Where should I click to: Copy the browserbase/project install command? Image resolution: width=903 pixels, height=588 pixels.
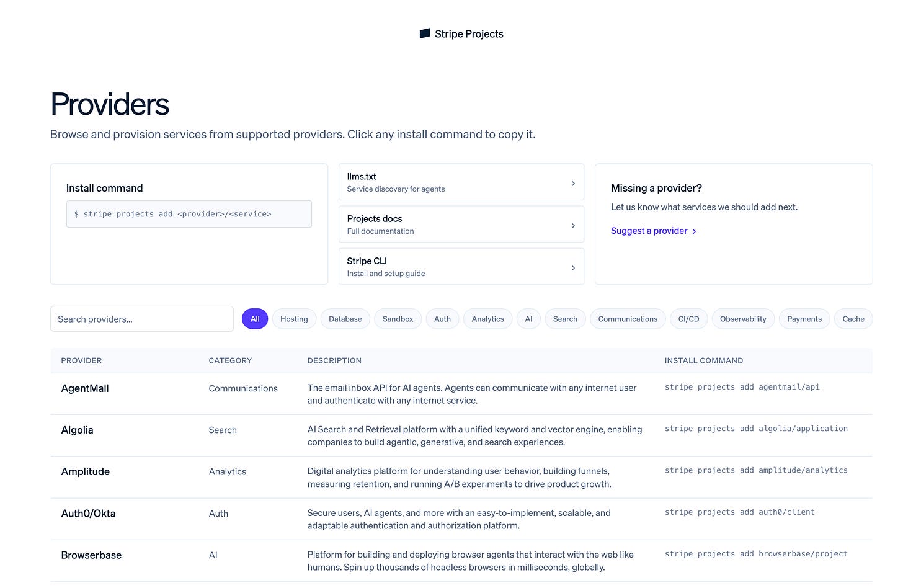(756, 554)
